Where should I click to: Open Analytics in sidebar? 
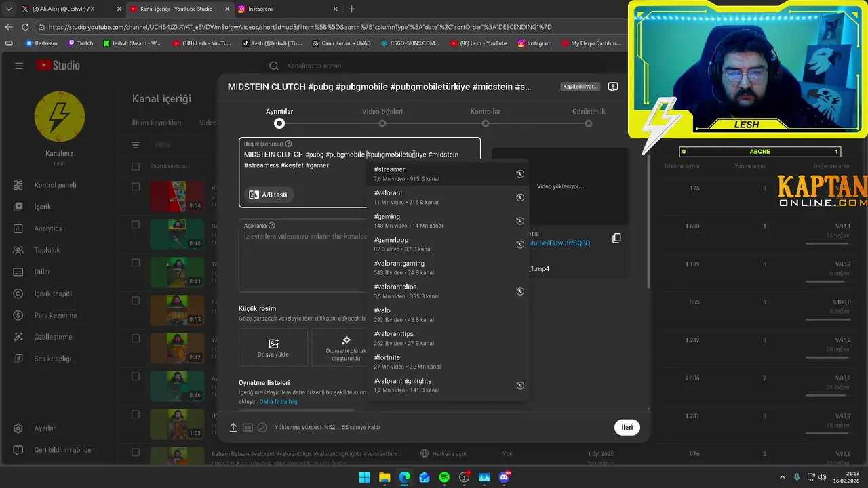(47, 228)
